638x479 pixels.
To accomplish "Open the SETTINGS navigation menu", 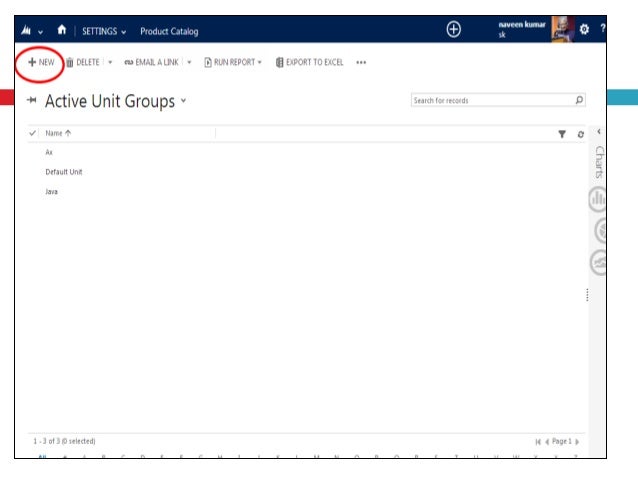I will pyautogui.click(x=104, y=31).
